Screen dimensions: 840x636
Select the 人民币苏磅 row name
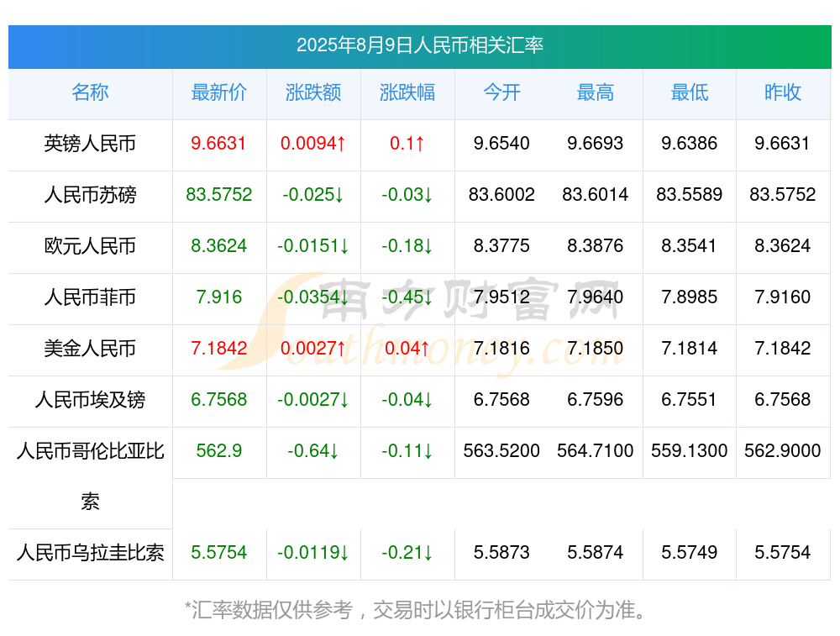[x=90, y=195]
